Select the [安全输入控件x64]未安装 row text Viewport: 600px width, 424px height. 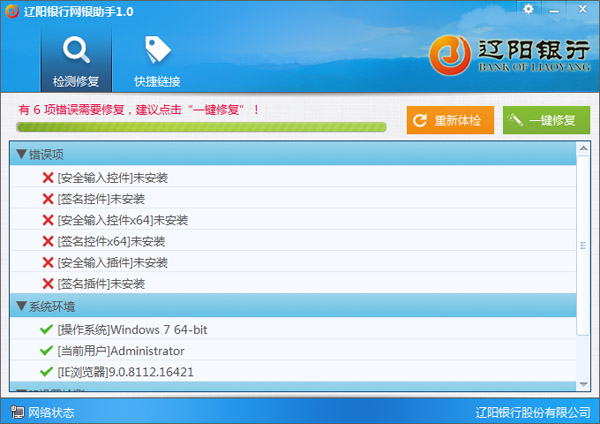(x=122, y=220)
